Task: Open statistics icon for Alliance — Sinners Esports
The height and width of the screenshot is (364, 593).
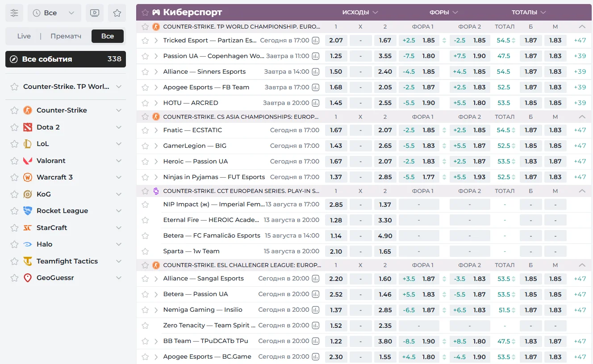Action: (316, 72)
